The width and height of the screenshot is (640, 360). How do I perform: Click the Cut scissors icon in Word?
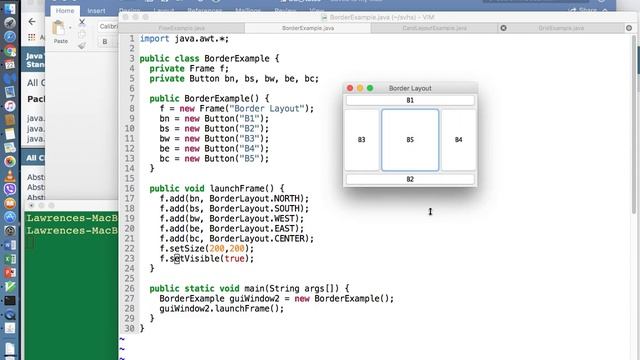[x=82, y=22]
